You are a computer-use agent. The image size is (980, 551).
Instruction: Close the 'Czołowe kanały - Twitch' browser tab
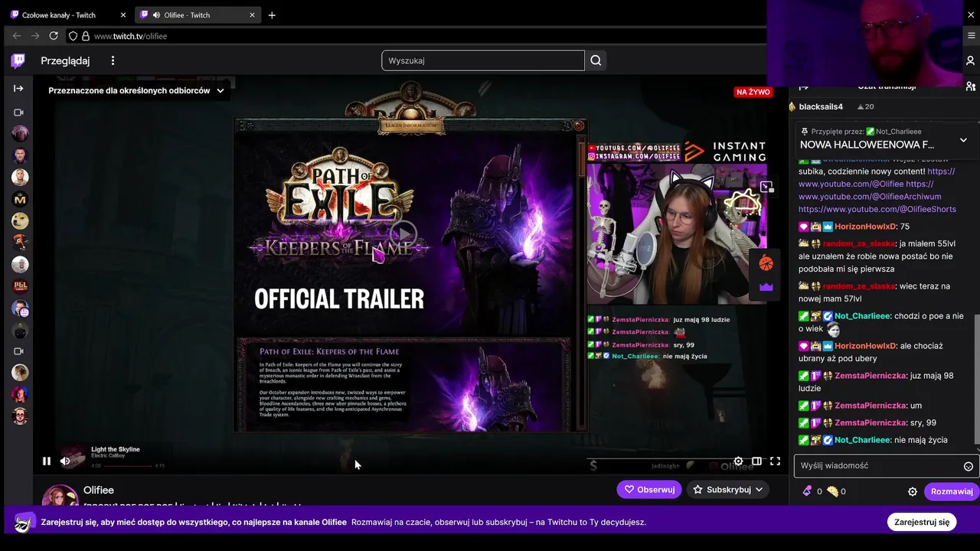(123, 15)
